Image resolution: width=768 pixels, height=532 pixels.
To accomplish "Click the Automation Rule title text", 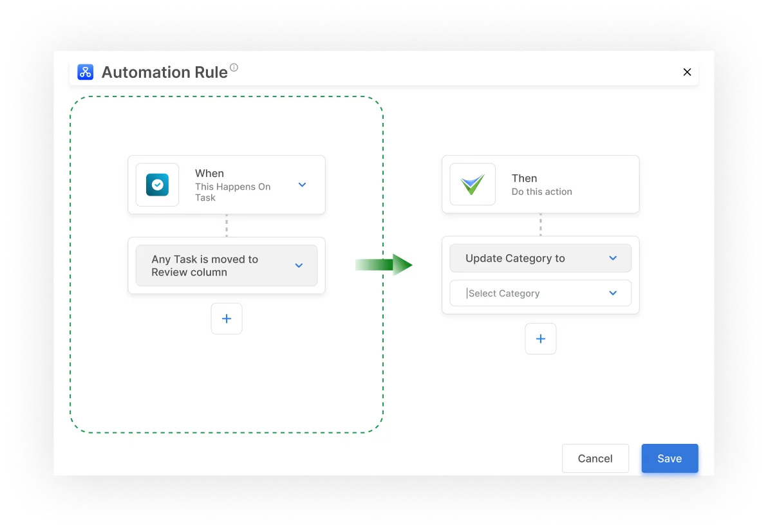I will [164, 72].
